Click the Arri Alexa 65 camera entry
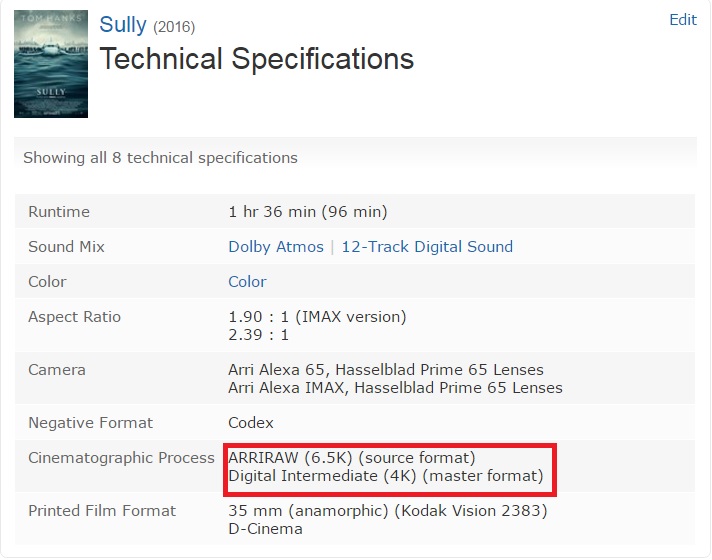This screenshot has width=712, height=560. (386, 370)
